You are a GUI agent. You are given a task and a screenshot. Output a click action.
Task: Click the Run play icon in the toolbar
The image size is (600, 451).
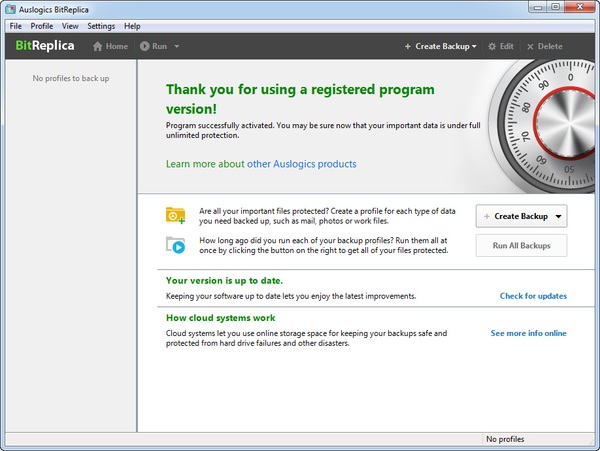pyautogui.click(x=146, y=46)
